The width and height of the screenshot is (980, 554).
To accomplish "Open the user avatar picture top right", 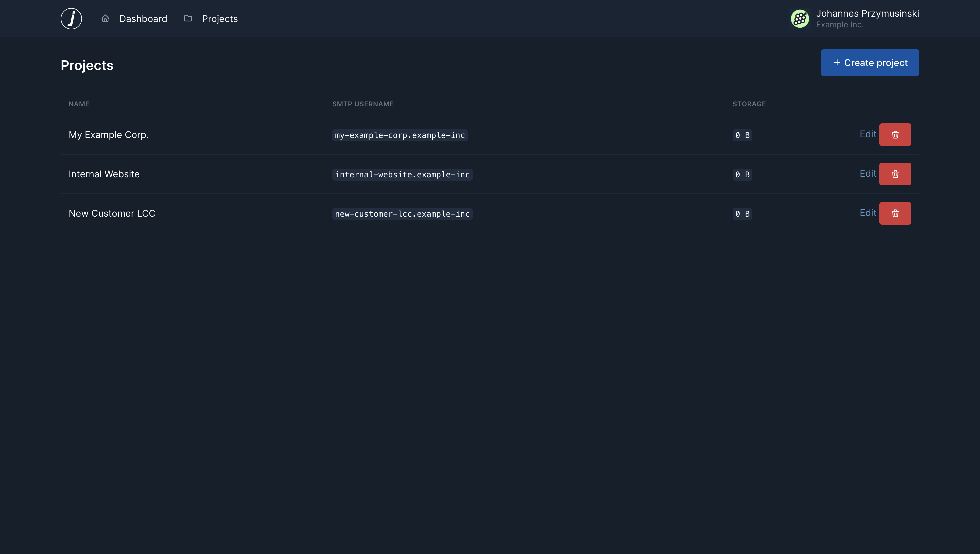I will [800, 18].
